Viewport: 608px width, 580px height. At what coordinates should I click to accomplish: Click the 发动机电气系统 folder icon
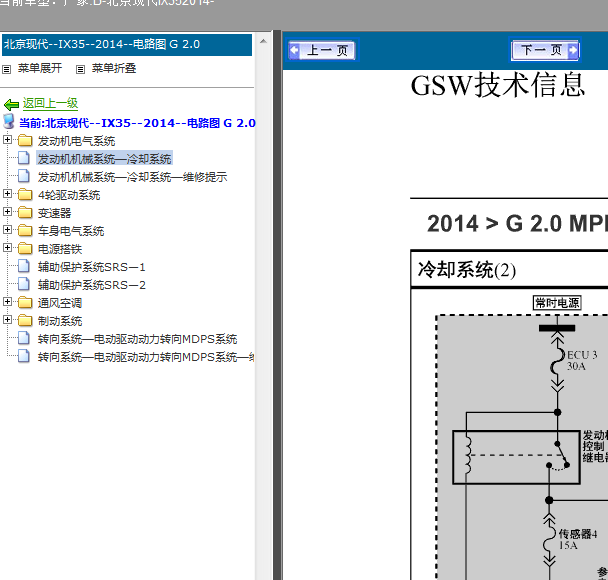pos(25,140)
